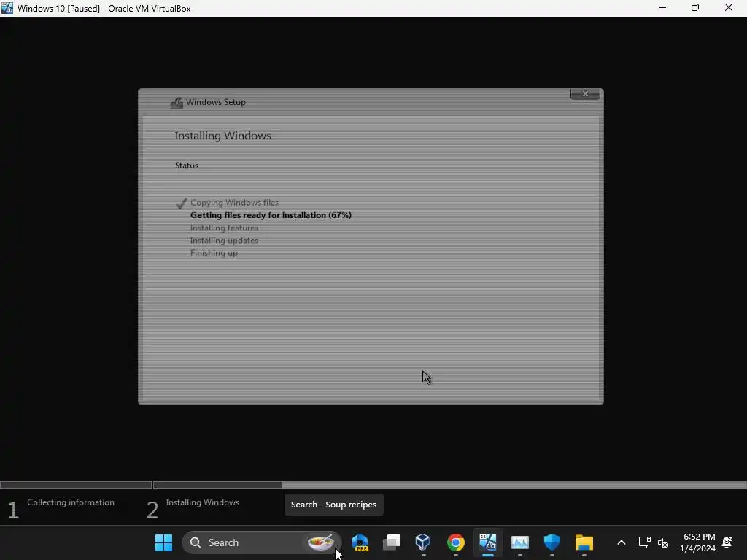Click the "Status" label

coord(186,166)
